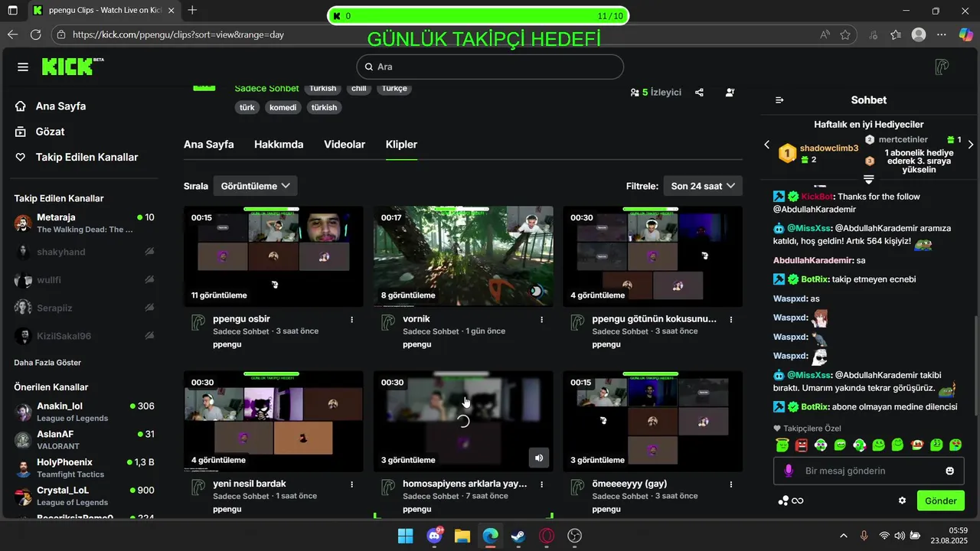
Task: Click the Bir mesaj gönderin chat input
Action: (x=869, y=471)
